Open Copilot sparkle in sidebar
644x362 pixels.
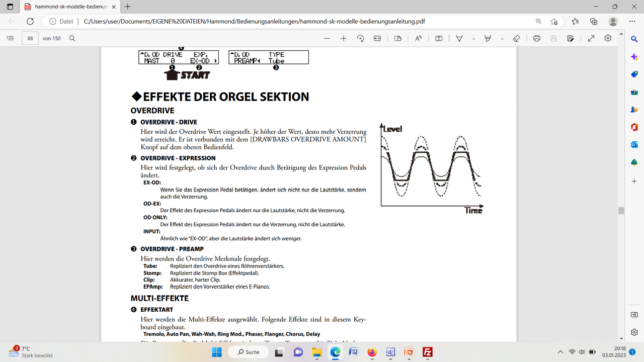coord(634,57)
